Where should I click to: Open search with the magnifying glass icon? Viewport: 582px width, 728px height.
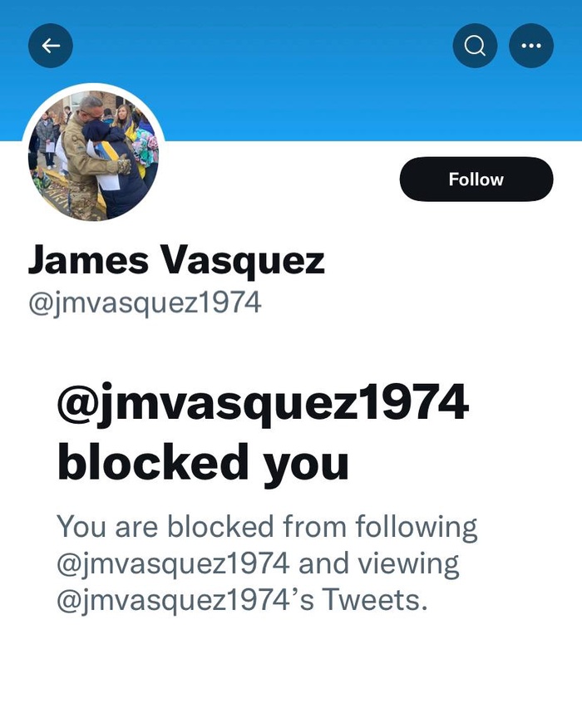coord(475,46)
